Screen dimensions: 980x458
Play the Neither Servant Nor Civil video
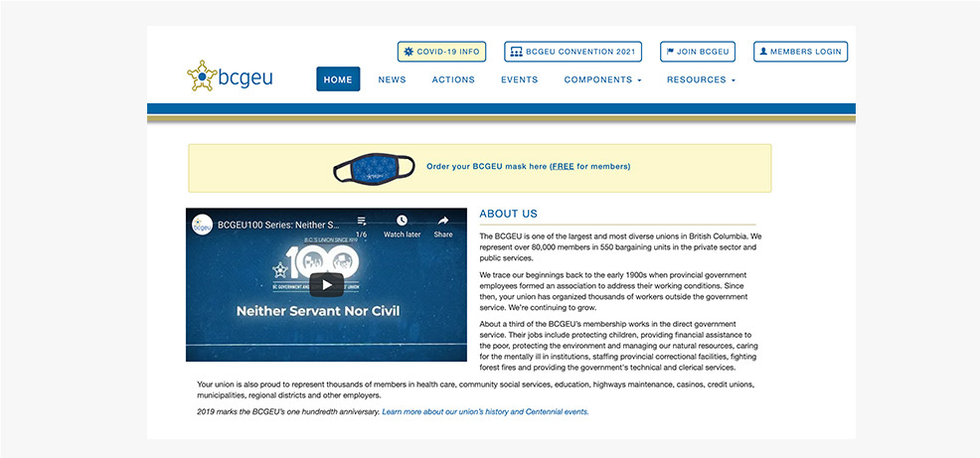[x=326, y=284]
